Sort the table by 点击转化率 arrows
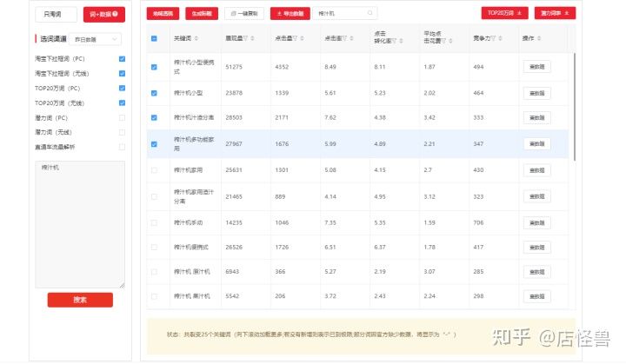The image size is (626, 364). coord(401,41)
